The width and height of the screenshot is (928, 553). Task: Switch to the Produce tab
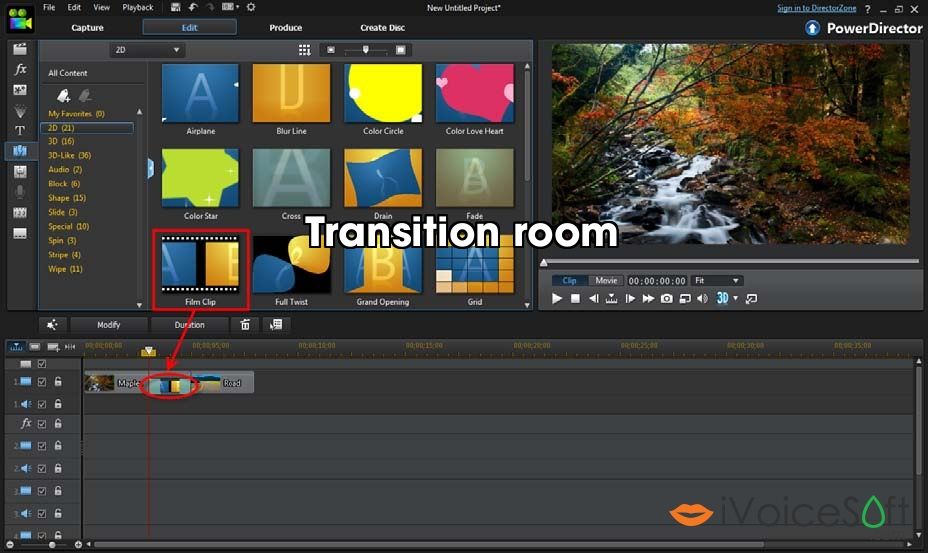(x=285, y=27)
